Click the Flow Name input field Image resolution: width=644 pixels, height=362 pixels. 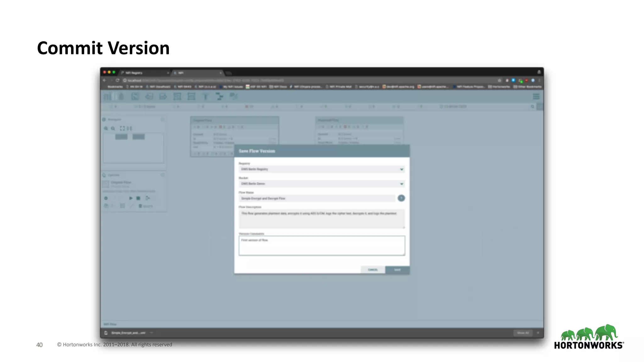(x=317, y=198)
